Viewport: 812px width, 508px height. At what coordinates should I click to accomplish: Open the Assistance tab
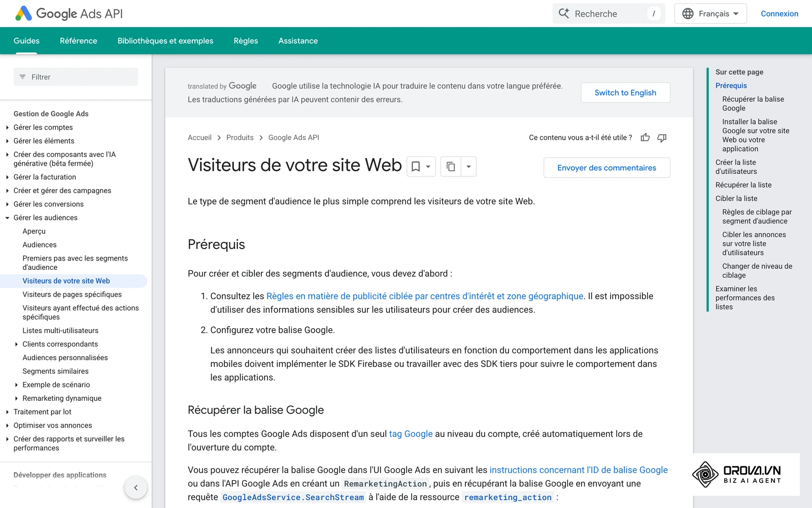click(x=298, y=41)
